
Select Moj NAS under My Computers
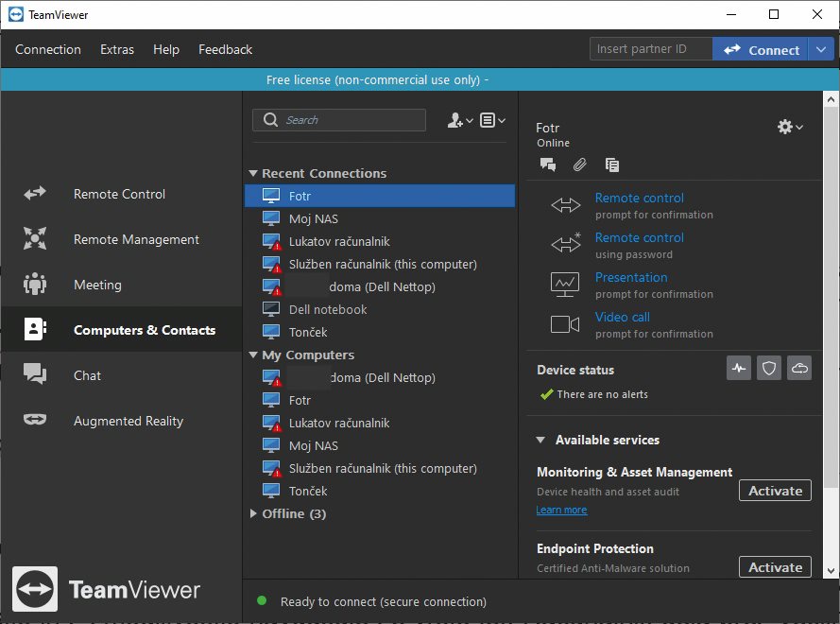(380, 445)
